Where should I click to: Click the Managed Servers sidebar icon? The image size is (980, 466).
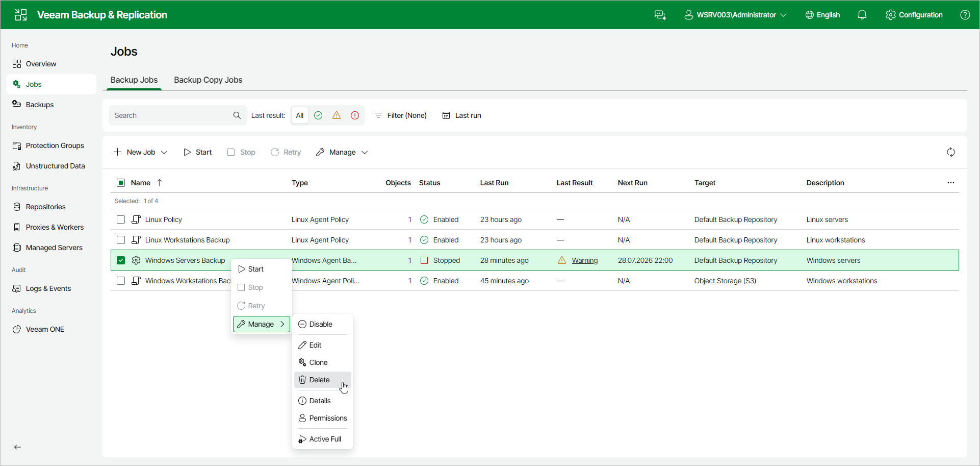click(x=17, y=248)
